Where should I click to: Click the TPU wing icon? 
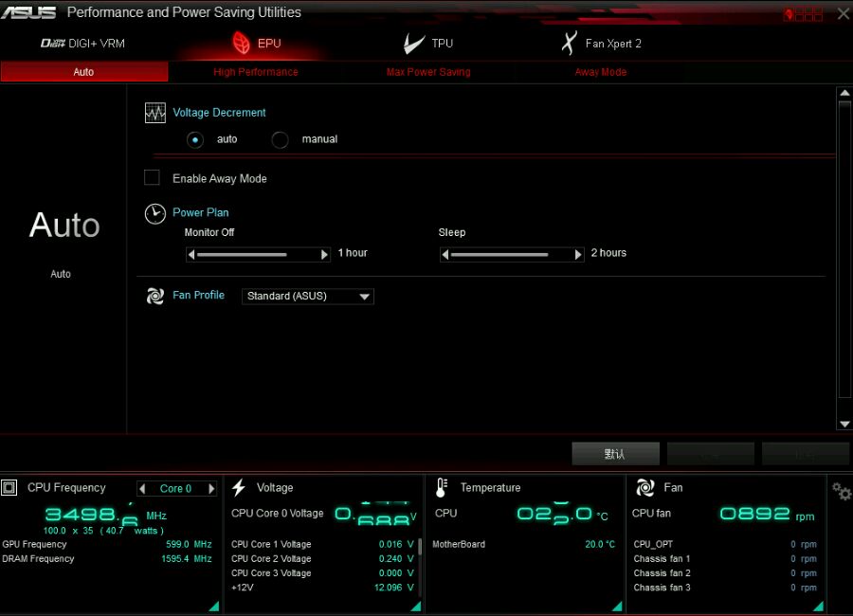click(413, 44)
